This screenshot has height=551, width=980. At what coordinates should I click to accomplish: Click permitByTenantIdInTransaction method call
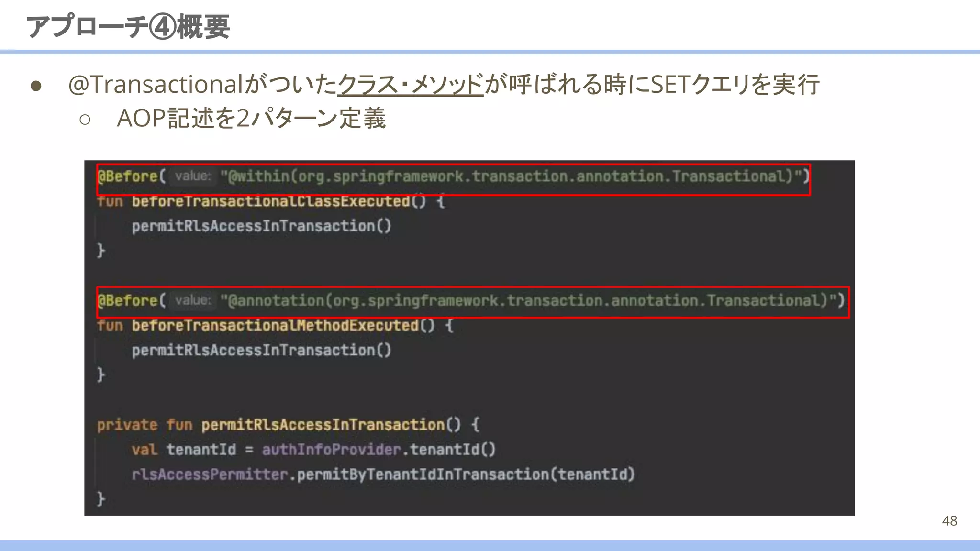[423, 474]
